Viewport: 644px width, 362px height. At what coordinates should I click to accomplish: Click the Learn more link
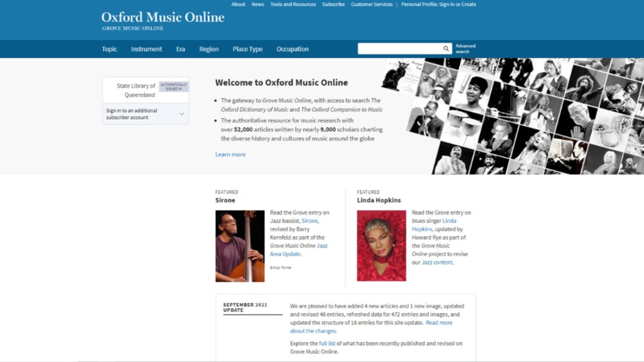[x=230, y=154]
